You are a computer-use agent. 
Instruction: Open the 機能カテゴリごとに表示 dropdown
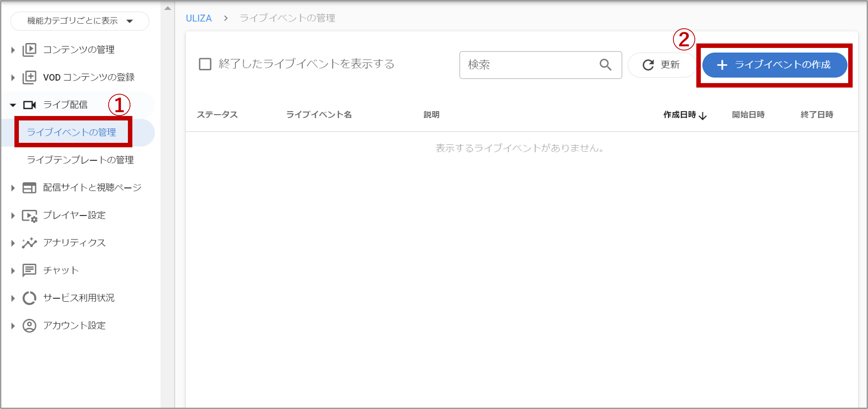(x=80, y=21)
